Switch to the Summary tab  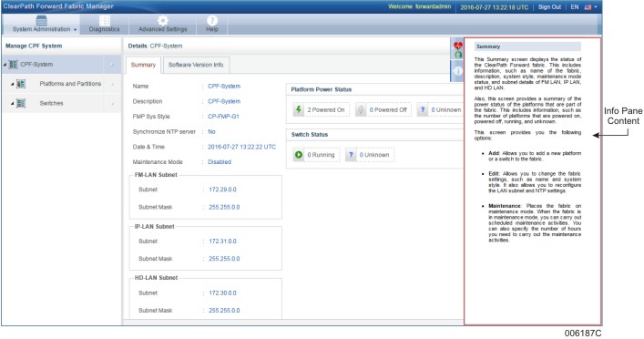pyautogui.click(x=143, y=65)
